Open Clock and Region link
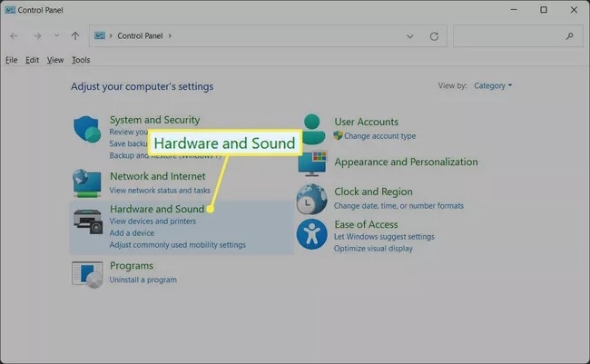 click(373, 192)
